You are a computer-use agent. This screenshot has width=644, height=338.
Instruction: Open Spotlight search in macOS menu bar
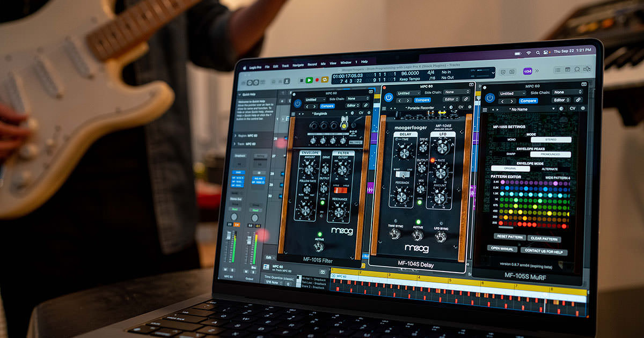pos(538,53)
